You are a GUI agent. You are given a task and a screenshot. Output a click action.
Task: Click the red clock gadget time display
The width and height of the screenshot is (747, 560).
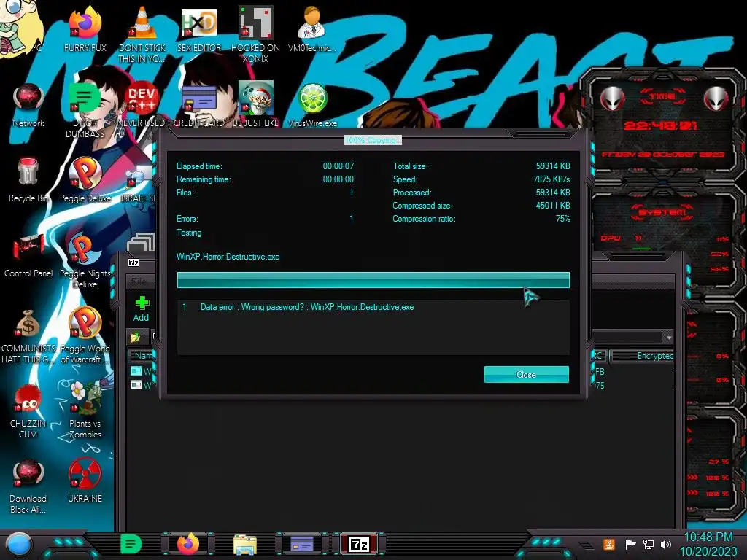pyautogui.click(x=661, y=125)
